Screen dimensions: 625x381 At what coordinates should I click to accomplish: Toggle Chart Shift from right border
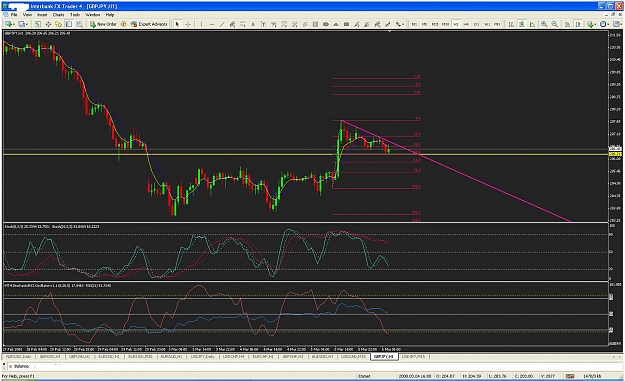click(x=578, y=24)
